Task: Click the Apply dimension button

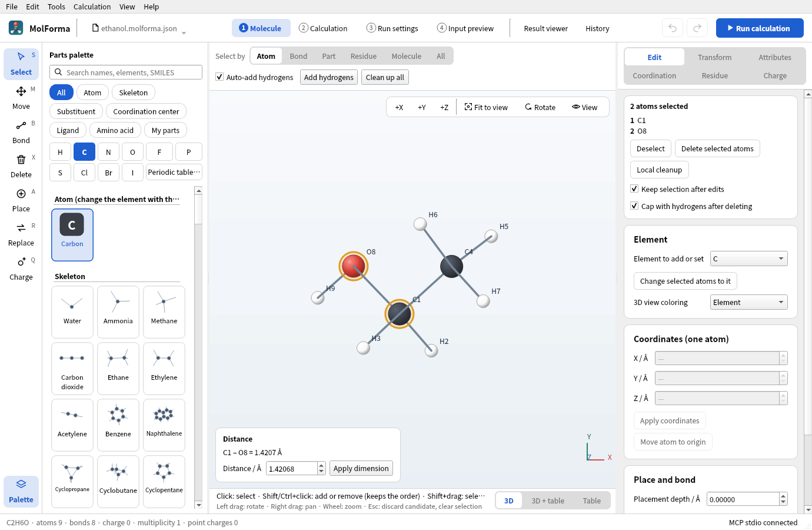Action: [361, 468]
